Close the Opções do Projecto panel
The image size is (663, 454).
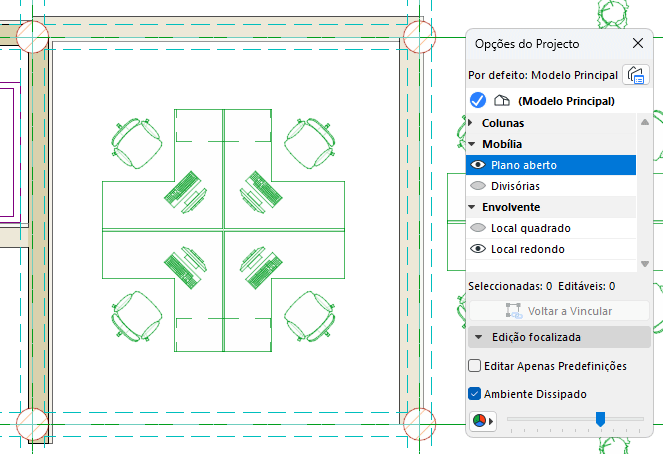(638, 43)
